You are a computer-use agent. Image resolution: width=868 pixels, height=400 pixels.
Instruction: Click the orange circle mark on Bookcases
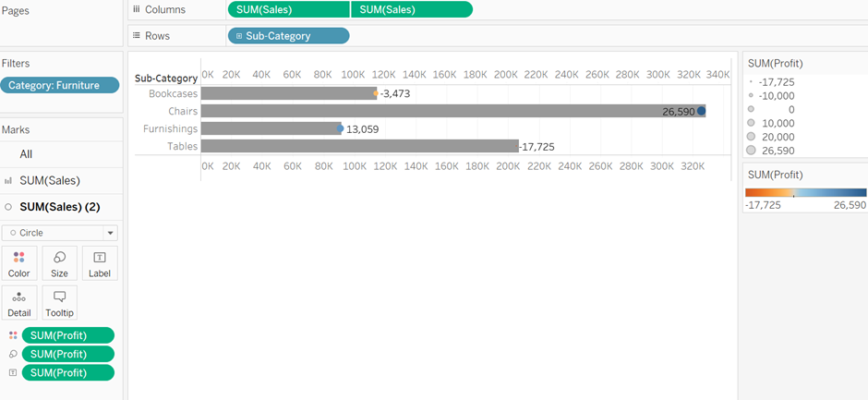click(x=376, y=93)
